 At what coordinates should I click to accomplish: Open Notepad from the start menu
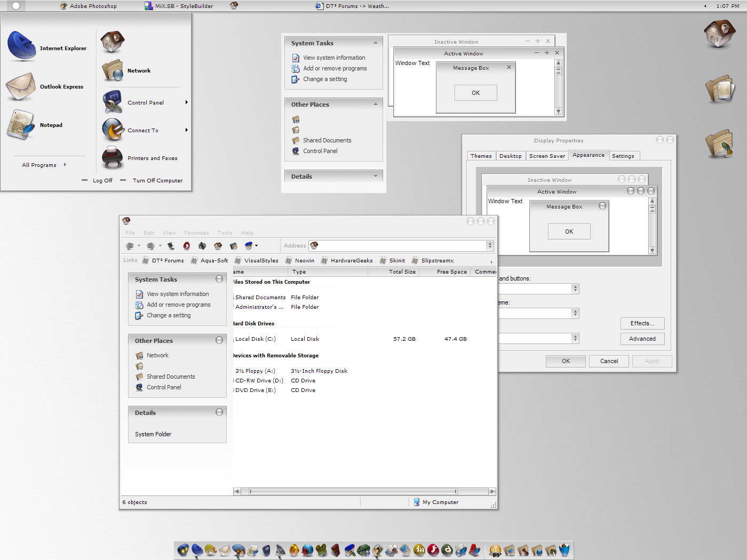(x=35, y=125)
